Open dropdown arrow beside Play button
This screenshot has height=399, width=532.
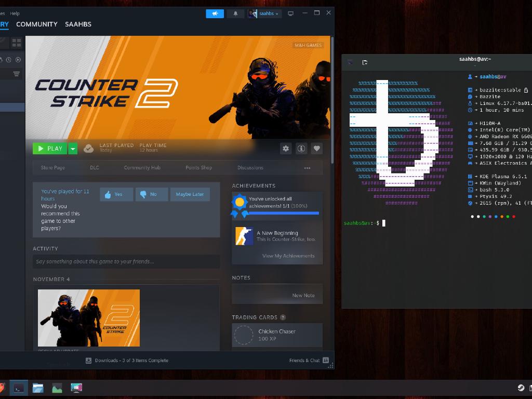point(73,149)
